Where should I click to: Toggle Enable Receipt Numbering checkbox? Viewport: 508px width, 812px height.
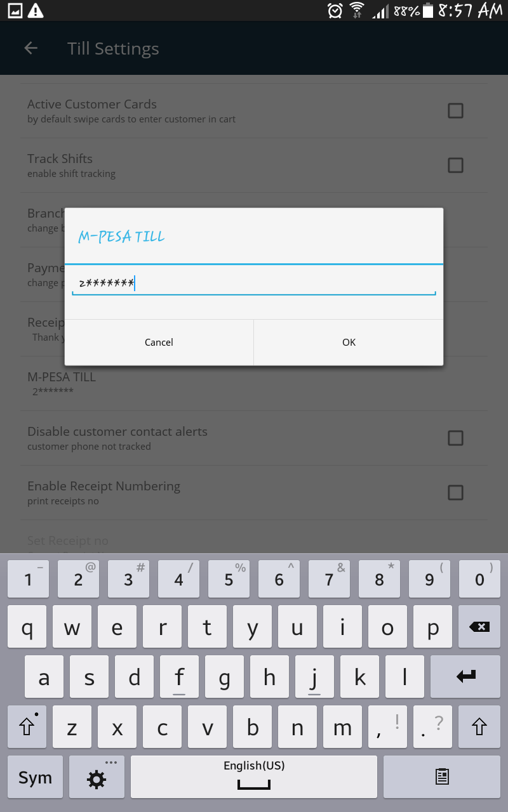(455, 493)
